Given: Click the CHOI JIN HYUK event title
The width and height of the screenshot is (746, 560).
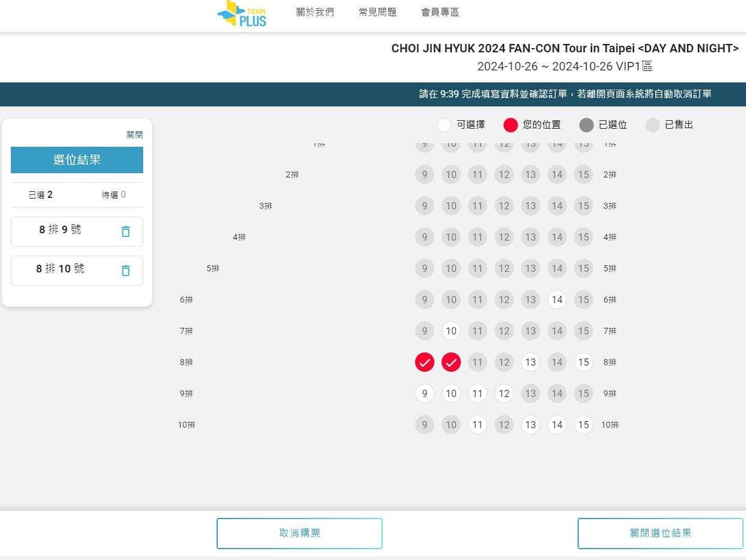Looking at the screenshot, I should [x=565, y=49].
